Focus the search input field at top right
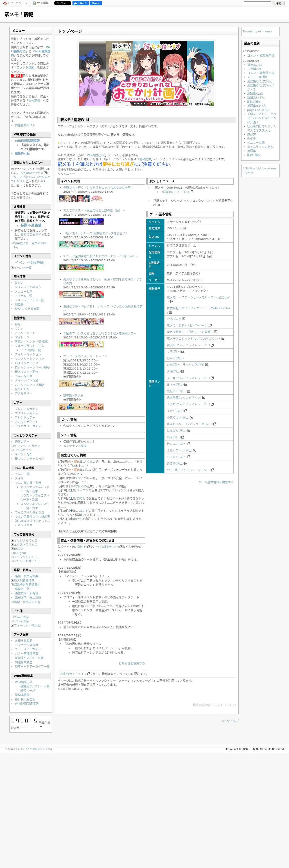The height and width of the screenshot is (868, 289). coord(257,3)
